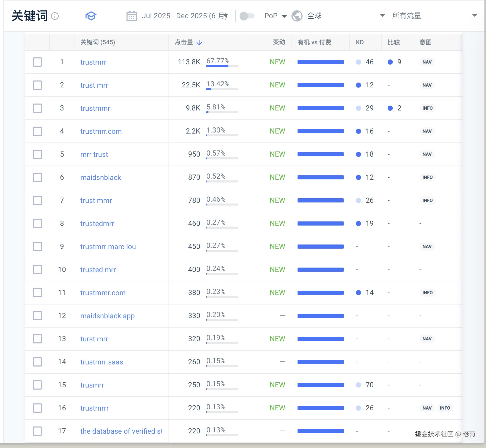The image size is (486, 448).
Task: Click the info icon beside 关键词 title
Action: [x=55, y=16]
